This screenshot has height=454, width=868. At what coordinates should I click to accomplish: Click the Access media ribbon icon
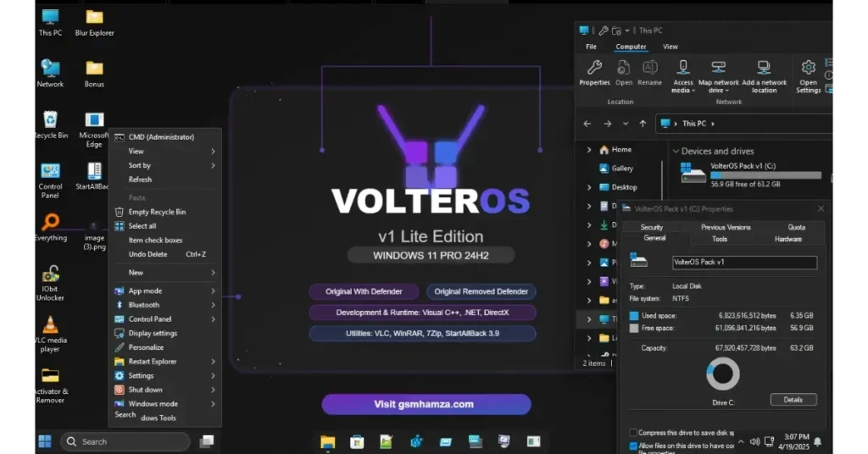[683, 76]
